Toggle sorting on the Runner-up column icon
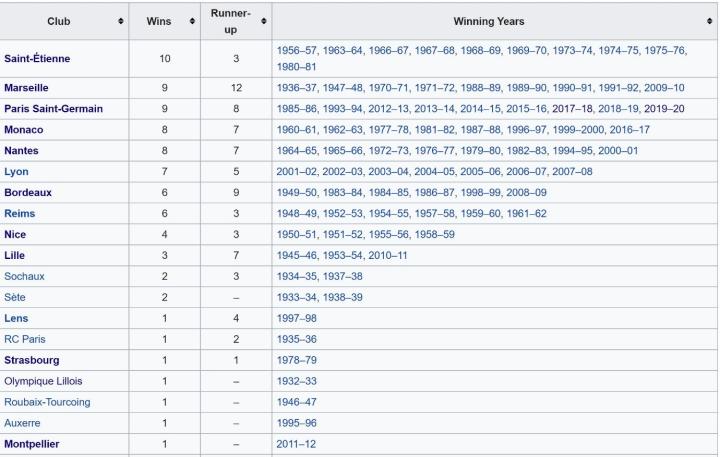 (x=263, y=21)
